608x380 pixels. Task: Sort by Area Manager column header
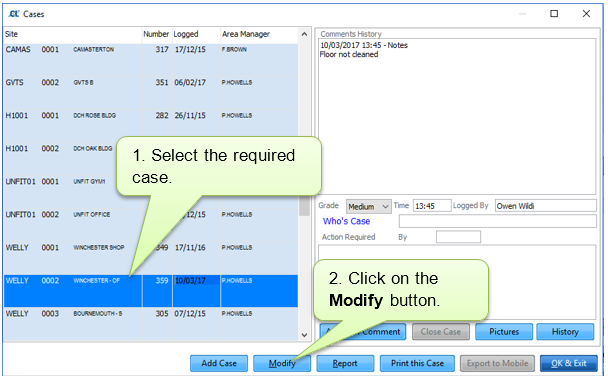[259, 34]
